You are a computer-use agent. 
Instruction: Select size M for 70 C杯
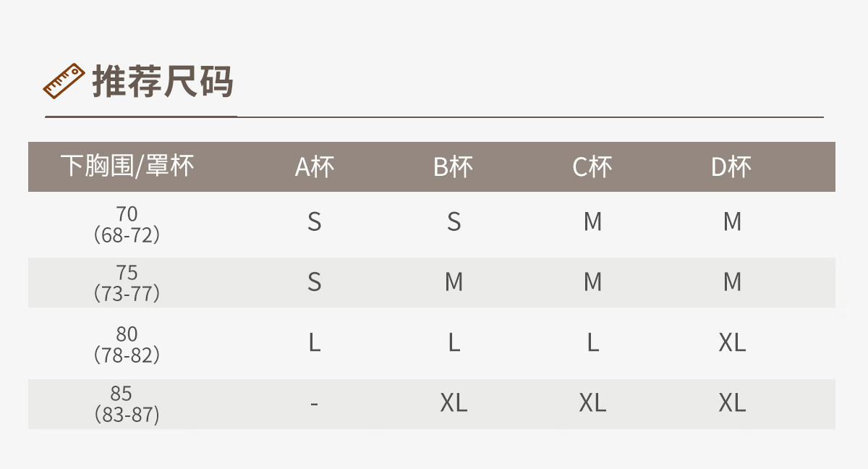[592, 221]
